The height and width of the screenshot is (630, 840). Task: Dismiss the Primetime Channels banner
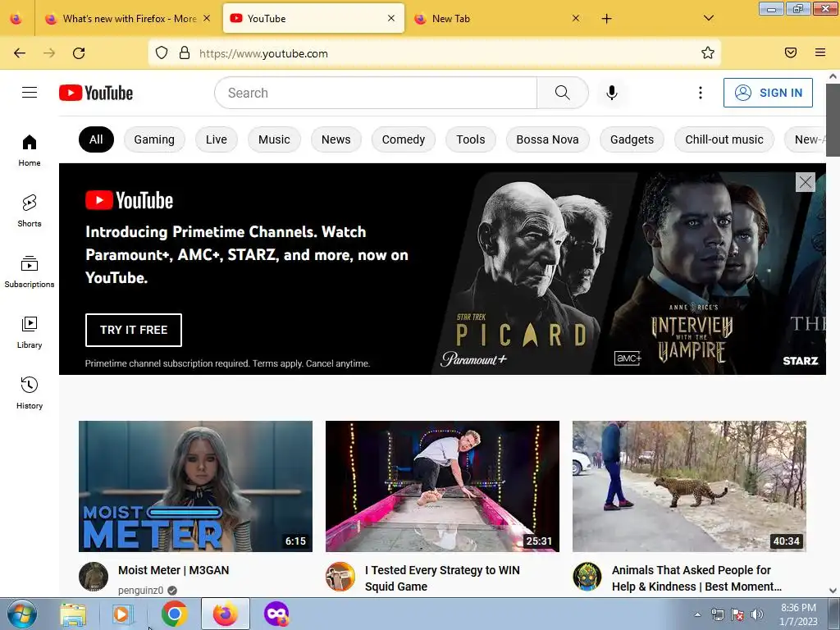coord(806,182)
